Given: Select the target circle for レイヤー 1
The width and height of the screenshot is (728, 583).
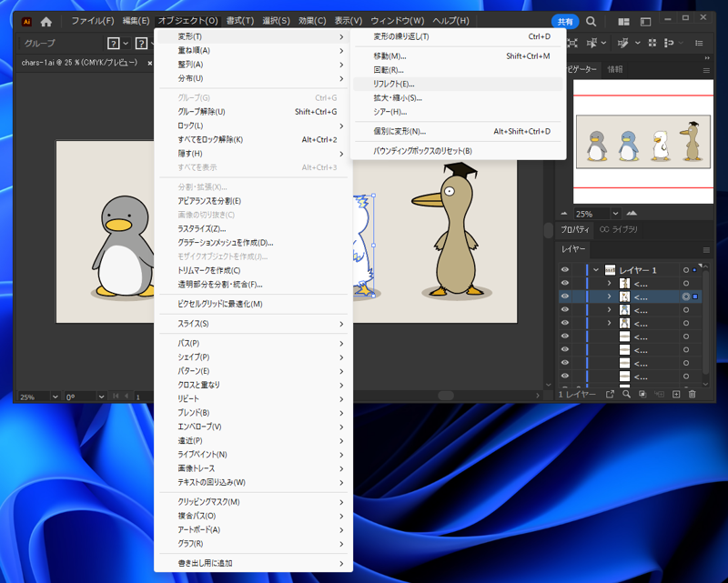Looking at the screenshot, I should [x=686, y=270].
